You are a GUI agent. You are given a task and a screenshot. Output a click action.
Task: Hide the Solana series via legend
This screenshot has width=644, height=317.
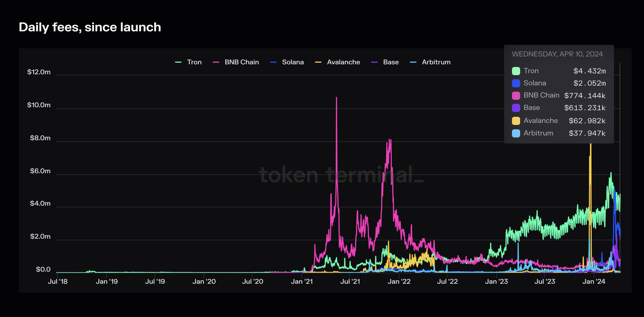pos(292,62)
